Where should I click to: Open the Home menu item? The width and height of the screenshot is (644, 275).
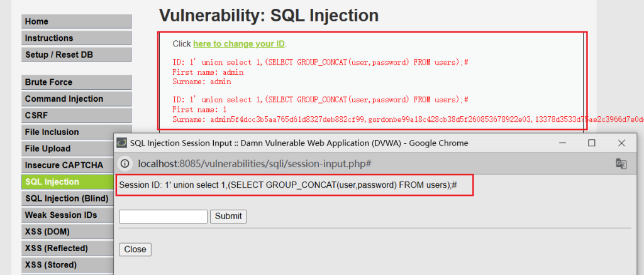pos(76,21)
